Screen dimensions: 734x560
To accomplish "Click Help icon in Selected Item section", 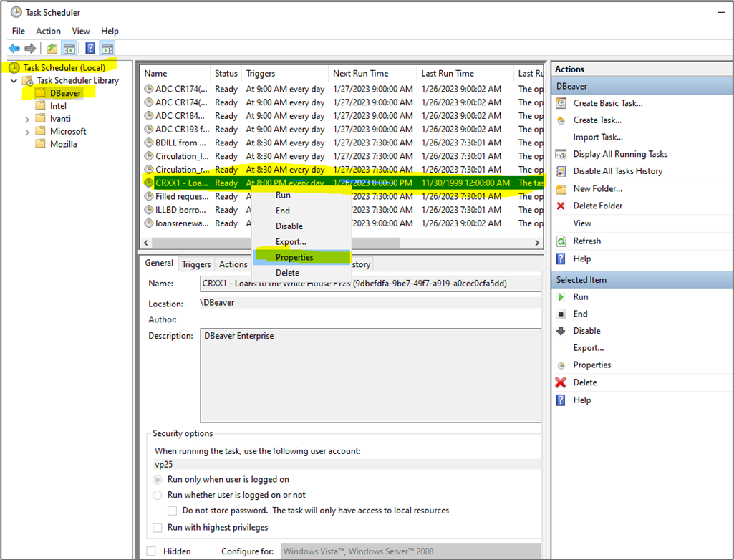I will tap(560, 400).
